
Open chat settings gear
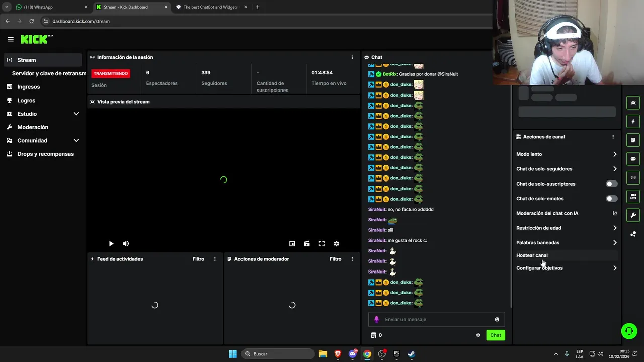coord(478,335)
